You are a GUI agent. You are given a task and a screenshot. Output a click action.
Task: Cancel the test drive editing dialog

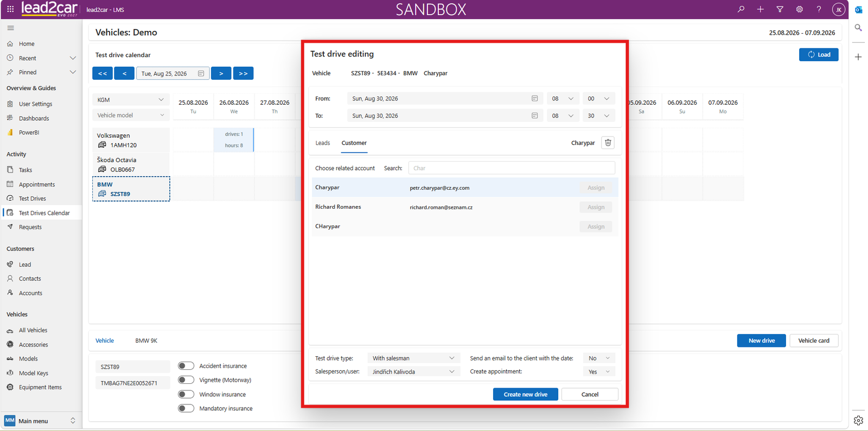pos(590,394)
